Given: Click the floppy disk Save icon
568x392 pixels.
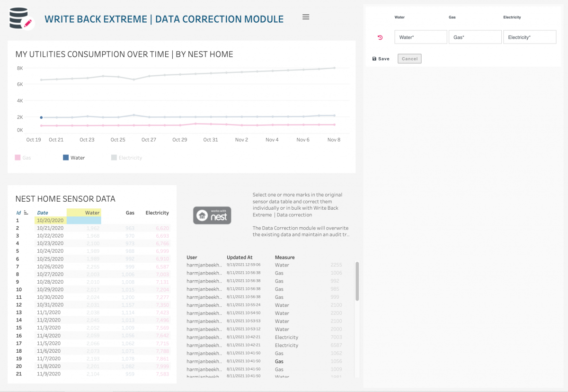Looking at the screenshot, I should coord(375,58).
